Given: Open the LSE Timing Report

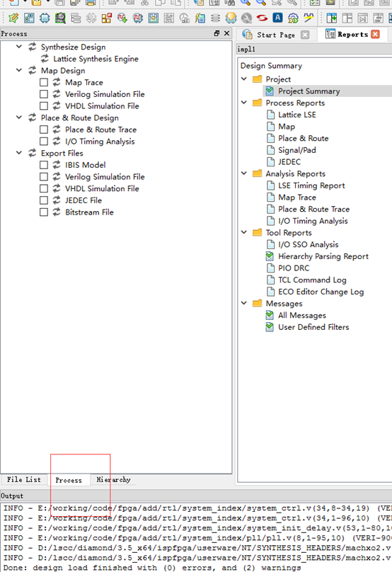Looking at the screenshot, I should point(311,185).
